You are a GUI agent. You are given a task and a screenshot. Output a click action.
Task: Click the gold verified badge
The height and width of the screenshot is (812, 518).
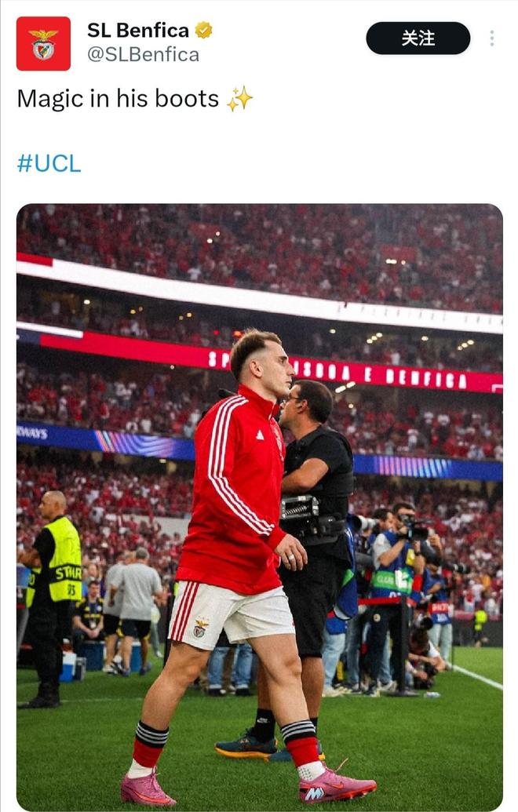click(x=203, y=31)
